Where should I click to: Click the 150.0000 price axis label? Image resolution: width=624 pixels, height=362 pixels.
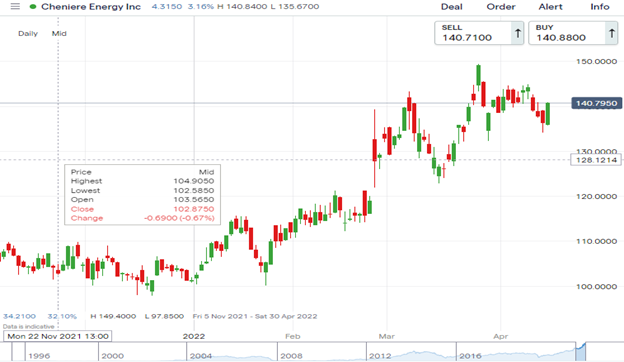click(x=597, y=62)
